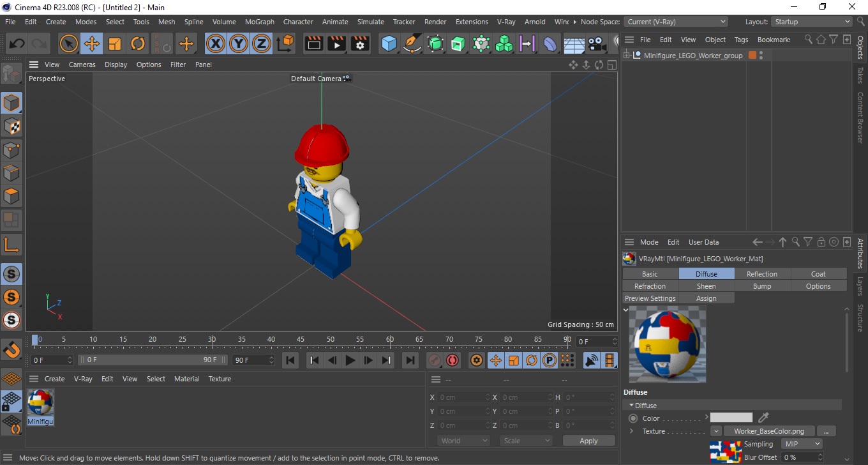The image size is (868, 465).
Task: Open Node Space dropdown
Action: 675,22
